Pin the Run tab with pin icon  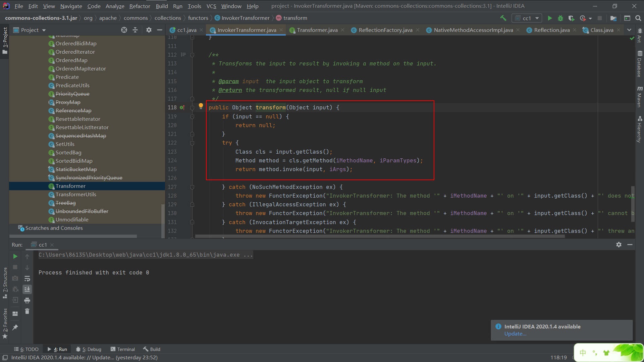(15, 327)
